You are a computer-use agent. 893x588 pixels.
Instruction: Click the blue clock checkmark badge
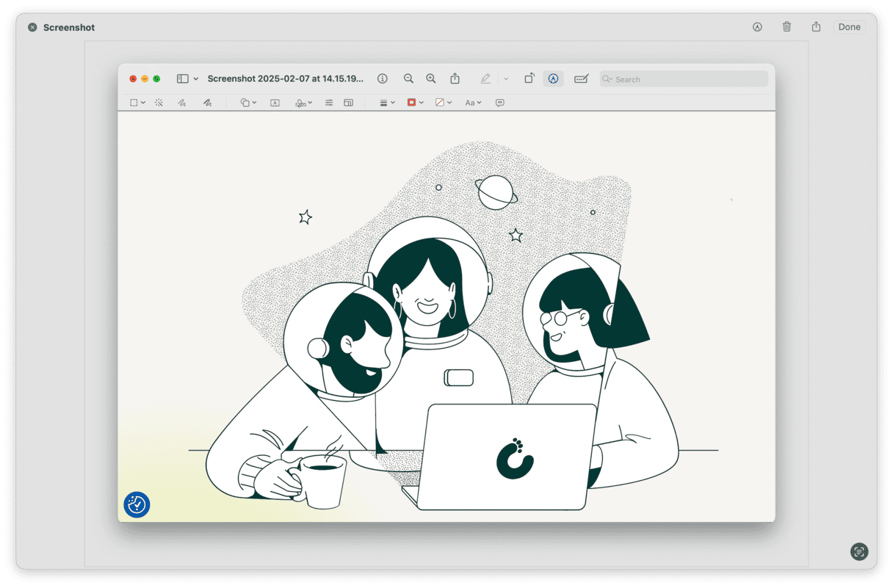(137, 505)
